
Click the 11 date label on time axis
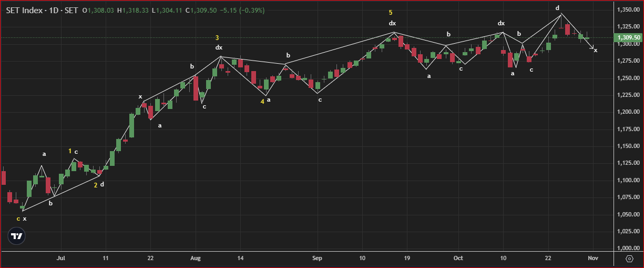pyautogui.click(x=106, y=259)
